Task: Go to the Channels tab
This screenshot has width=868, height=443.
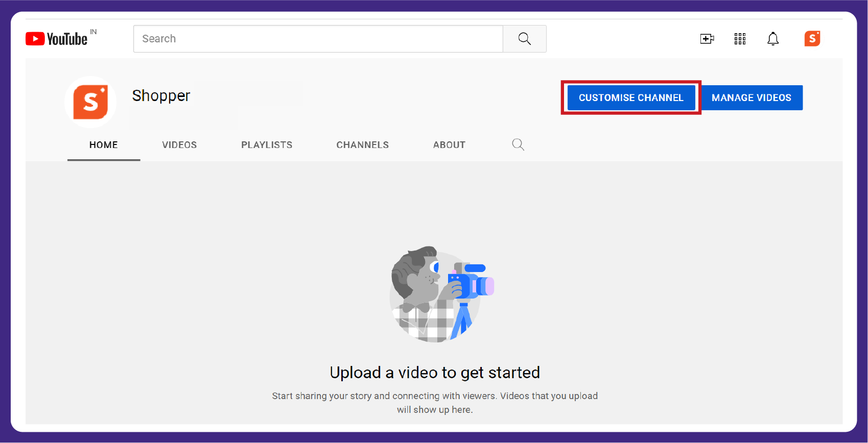Action: 363,145
